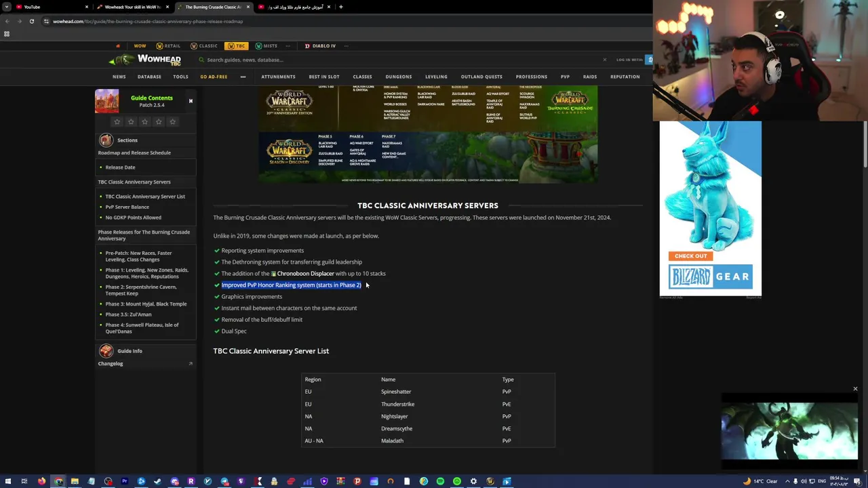Switch to the Wowhead skill browser tab

[132, 7]
